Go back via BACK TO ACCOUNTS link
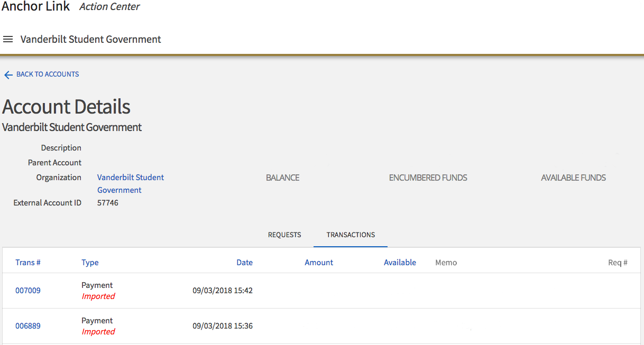 pyautogui.click(x=48, y=74)
